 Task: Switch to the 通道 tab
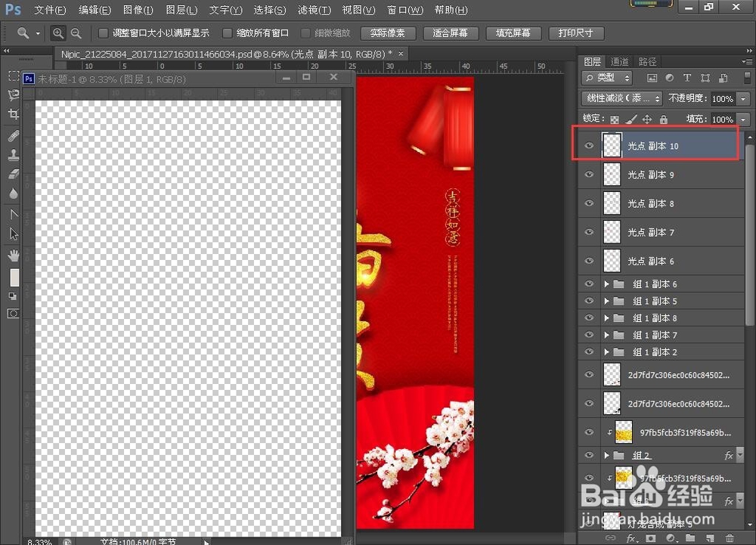pyautogui.click(x=620, y=62)
